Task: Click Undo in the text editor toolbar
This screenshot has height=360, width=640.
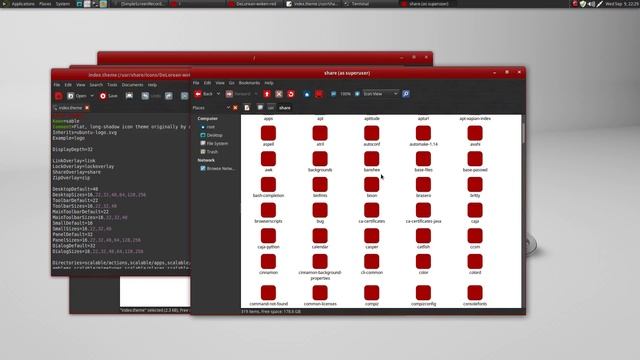Action: (151, 96)
